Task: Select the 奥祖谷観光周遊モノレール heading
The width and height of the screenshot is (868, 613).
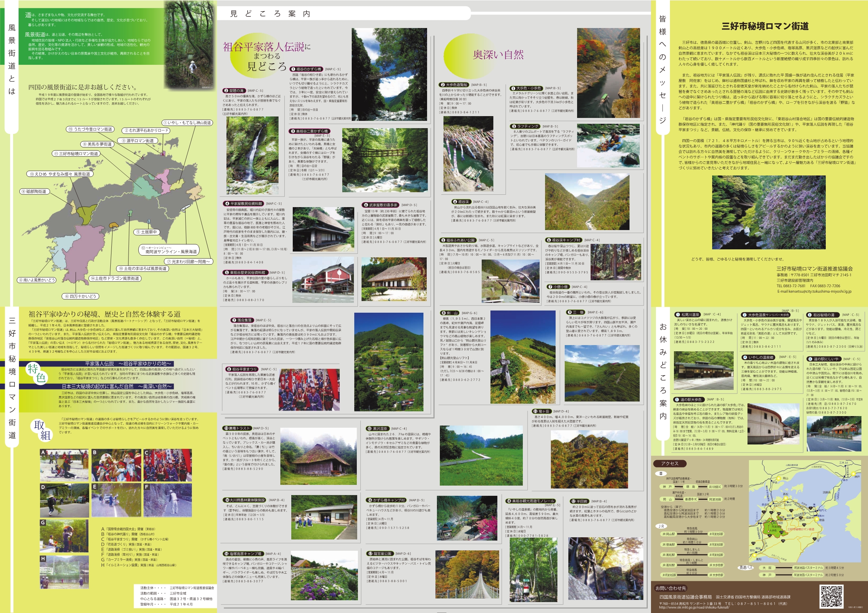Action: 532,501
